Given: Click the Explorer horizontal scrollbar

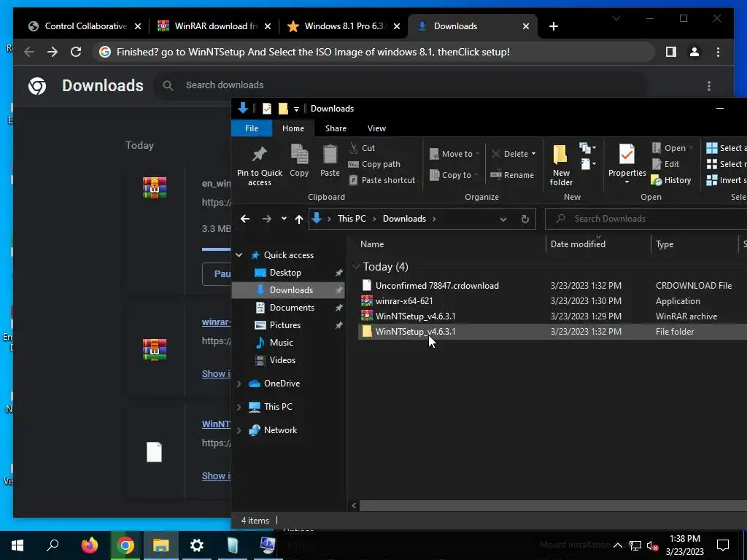Looking at the screenshot, I should click(553, 505).
